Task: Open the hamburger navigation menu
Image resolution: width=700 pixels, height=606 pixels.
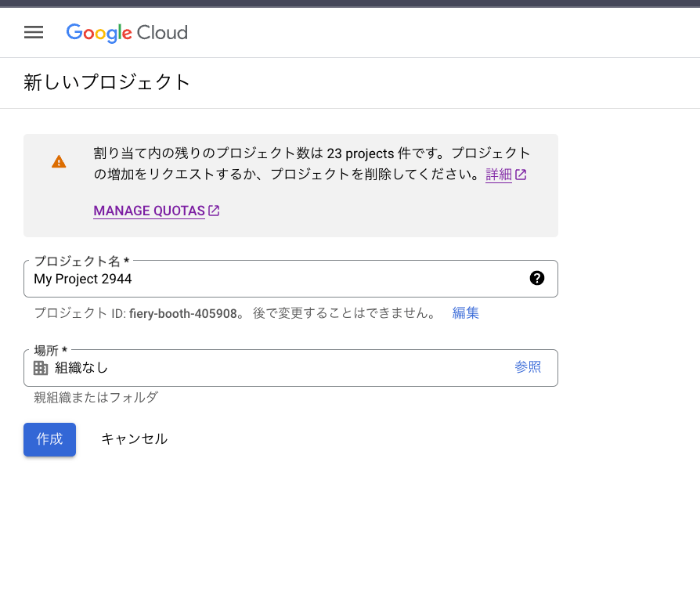Action: 34,32
